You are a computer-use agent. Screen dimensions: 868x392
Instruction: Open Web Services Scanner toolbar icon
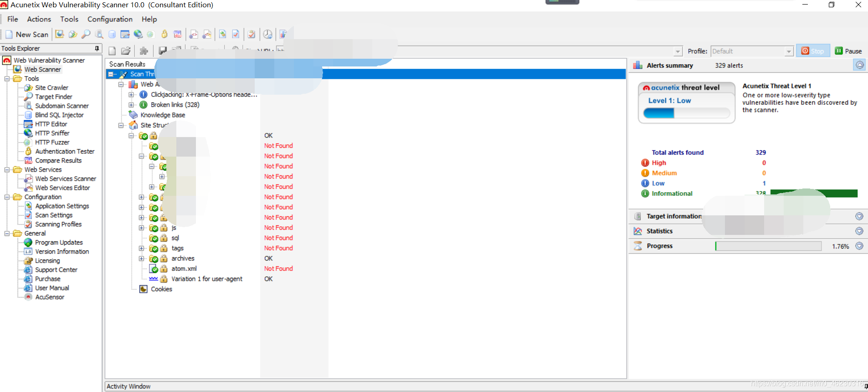[x=194, y=34]
